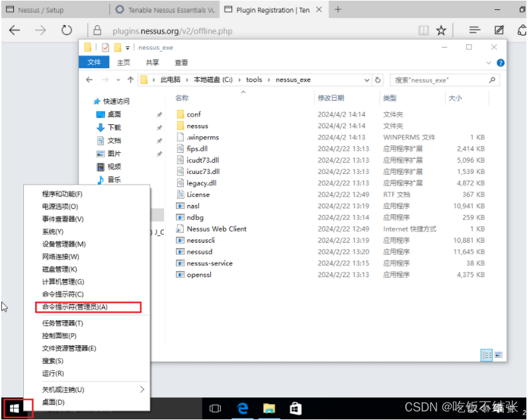529x420 pixels.
Task: Expand chevron after 此电脑 in path
Action: coord(186,80)
